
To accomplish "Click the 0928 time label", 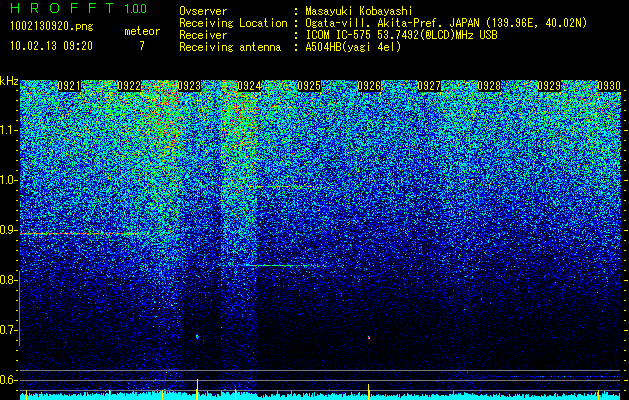I will (489, 86).
